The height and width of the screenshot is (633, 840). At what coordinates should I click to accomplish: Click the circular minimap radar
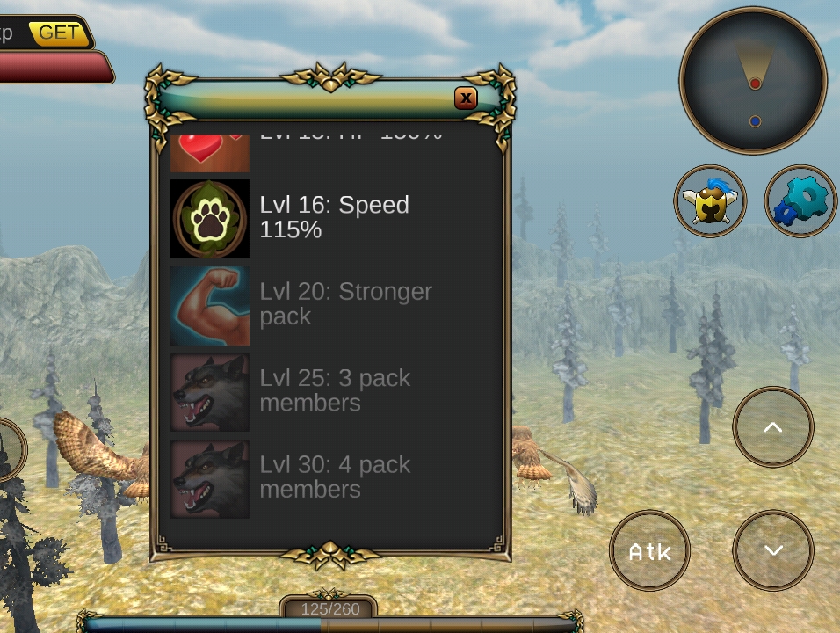tap(753, 81)
